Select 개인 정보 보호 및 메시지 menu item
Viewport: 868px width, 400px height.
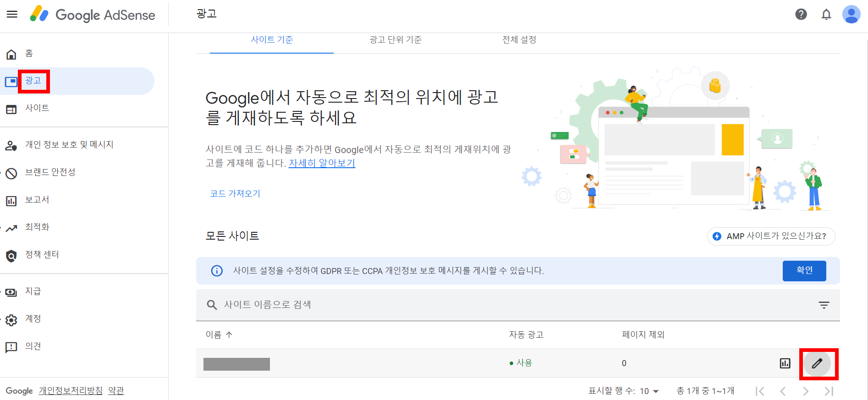[x=69, y=145]
